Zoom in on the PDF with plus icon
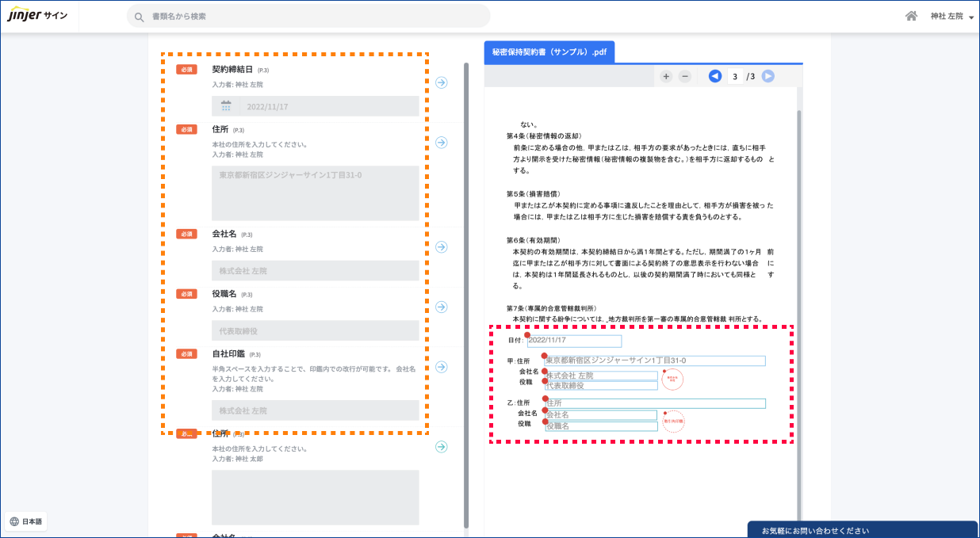Viewport: 980px width, 538px height. pos(665,76)
